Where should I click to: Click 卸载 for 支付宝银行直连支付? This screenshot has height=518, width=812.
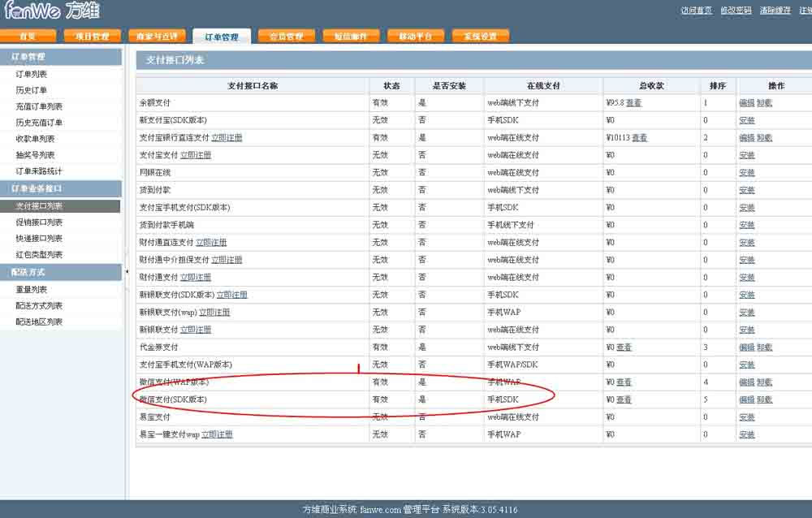(x=764, y=137)
